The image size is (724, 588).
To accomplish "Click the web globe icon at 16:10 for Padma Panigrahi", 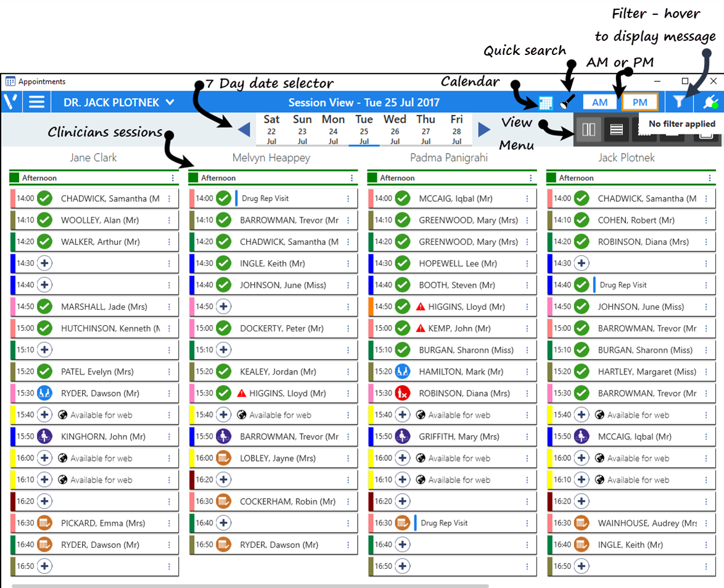I will [x=421, y=479].
